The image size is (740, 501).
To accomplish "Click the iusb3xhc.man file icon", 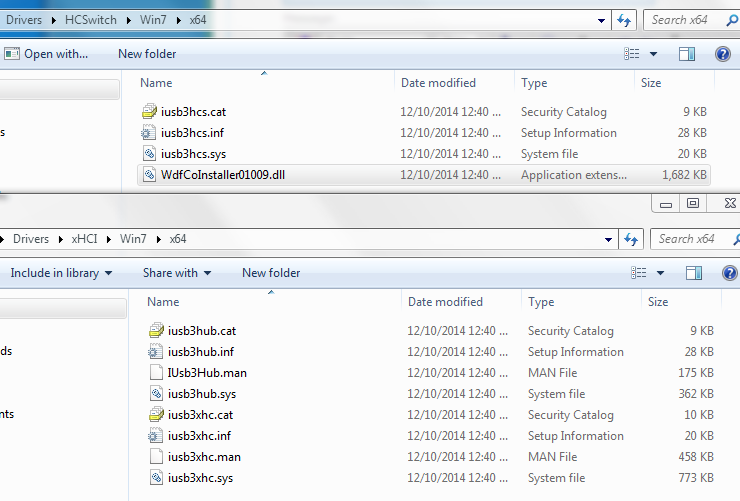I will (x=156, y=457).
